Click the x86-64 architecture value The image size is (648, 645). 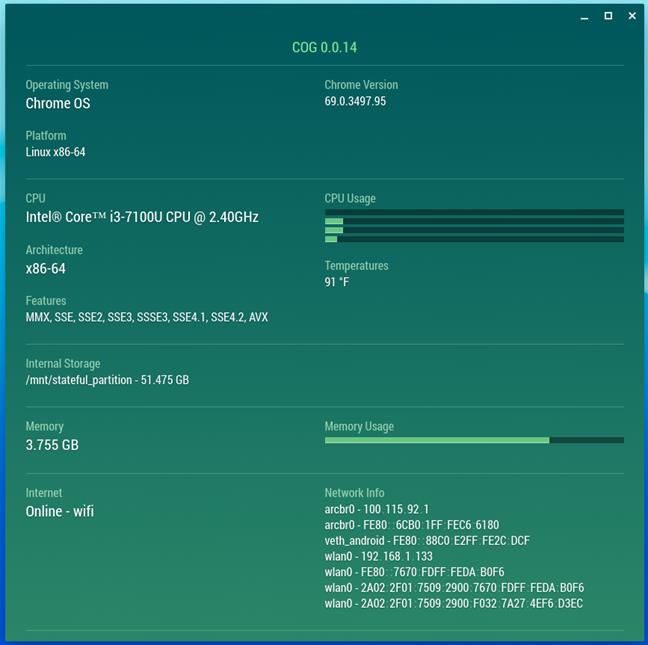45,269
